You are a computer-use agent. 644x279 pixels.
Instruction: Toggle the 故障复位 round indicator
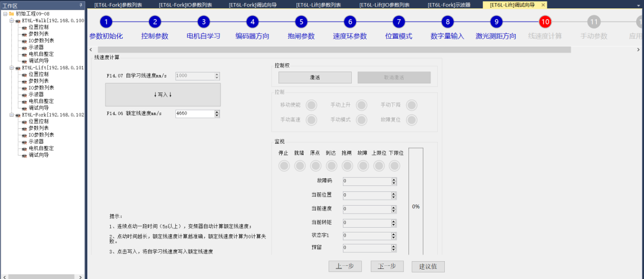[x=411, y=120]
